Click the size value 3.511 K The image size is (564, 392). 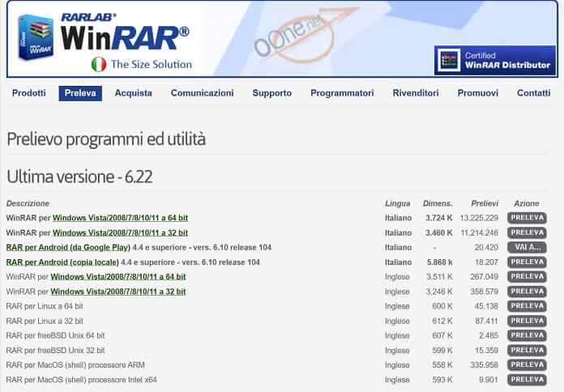pos(439,277)
